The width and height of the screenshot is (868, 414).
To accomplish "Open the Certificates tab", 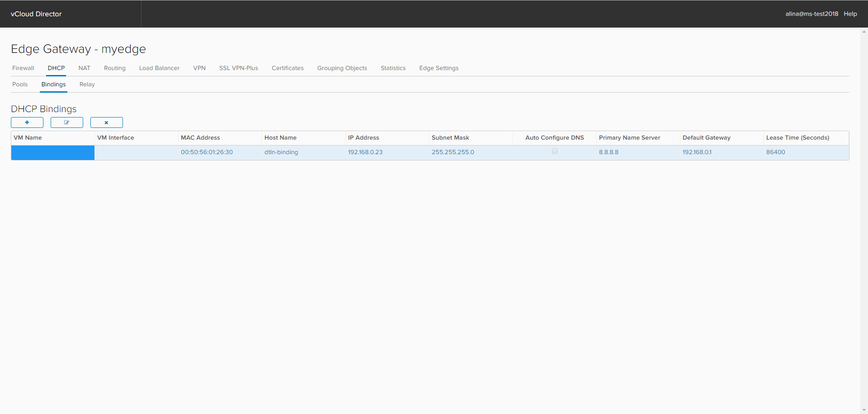I will [288, 68].
